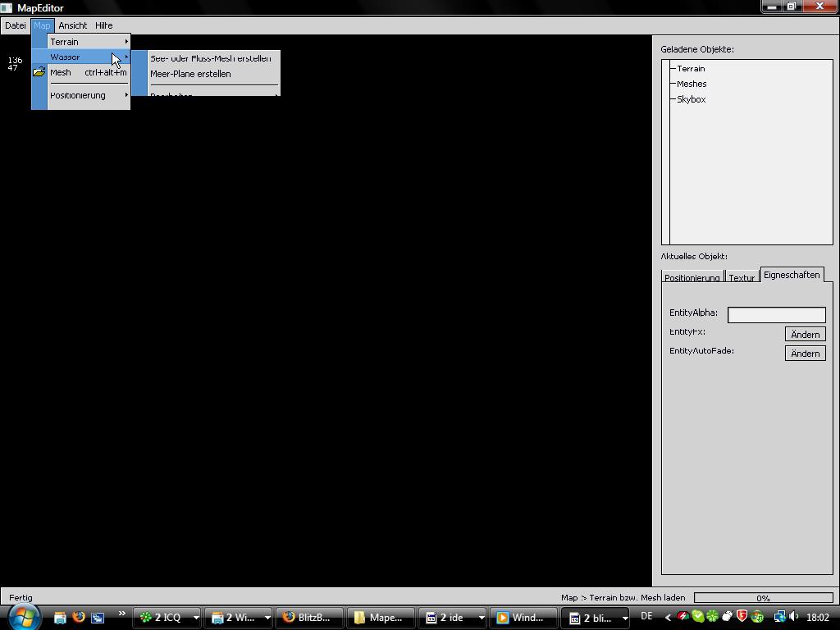Click the 2 ICQ taskbar group

pyautogui.click(x=168, y=618)
